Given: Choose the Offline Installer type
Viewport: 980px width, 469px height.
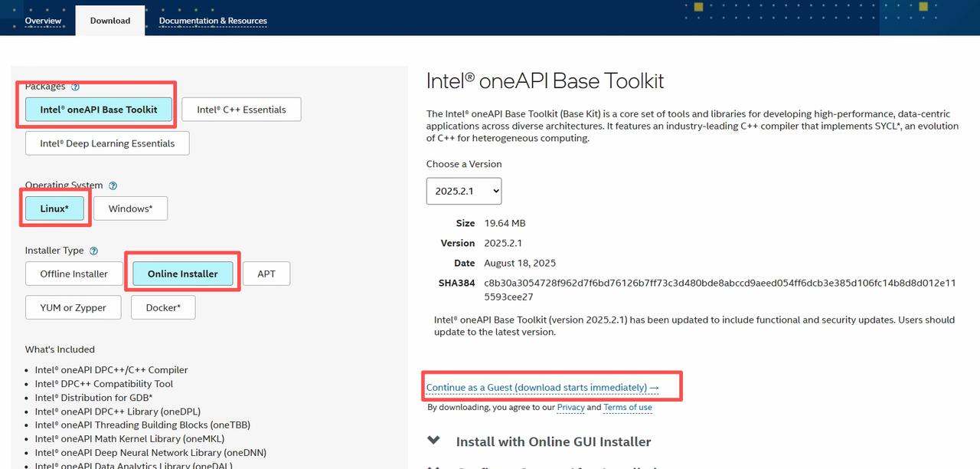Looking at the screenshot, I should 74,274.
